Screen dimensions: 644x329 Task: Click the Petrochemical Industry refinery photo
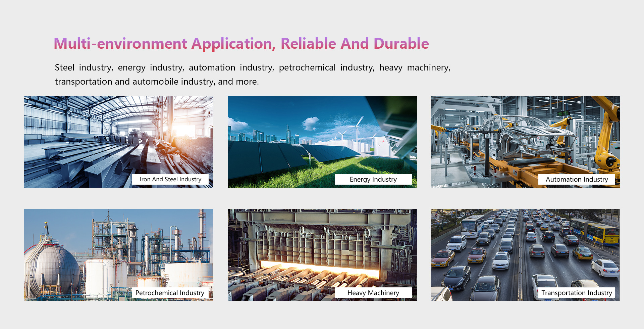[x=119, y=255]
